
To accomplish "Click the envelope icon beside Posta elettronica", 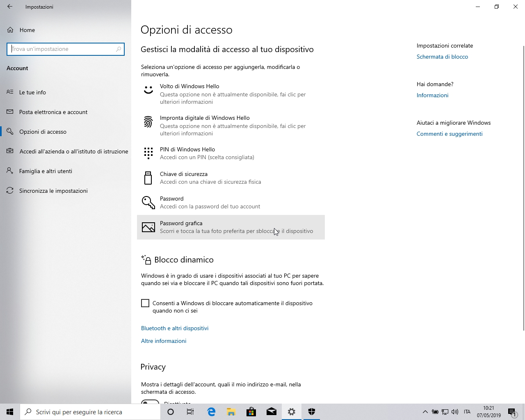I will (10, 112).
